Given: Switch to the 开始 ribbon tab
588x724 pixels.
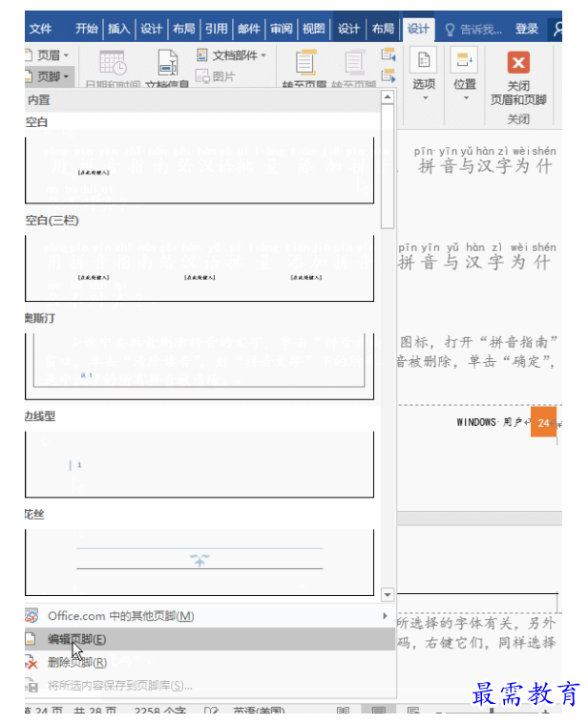Looking at the screenshot, I should [86, 29].
